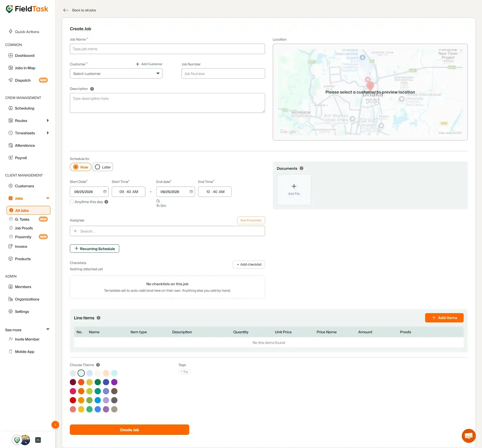Pick the dark green theme color swatch
Viewport: 482px width, 448px height.
pos(98,382)
